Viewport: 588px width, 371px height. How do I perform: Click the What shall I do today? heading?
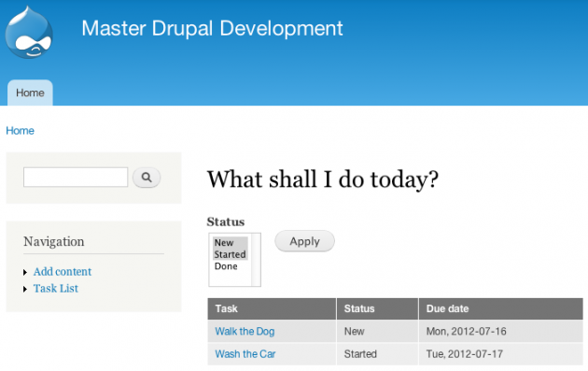tap(323, 179)
